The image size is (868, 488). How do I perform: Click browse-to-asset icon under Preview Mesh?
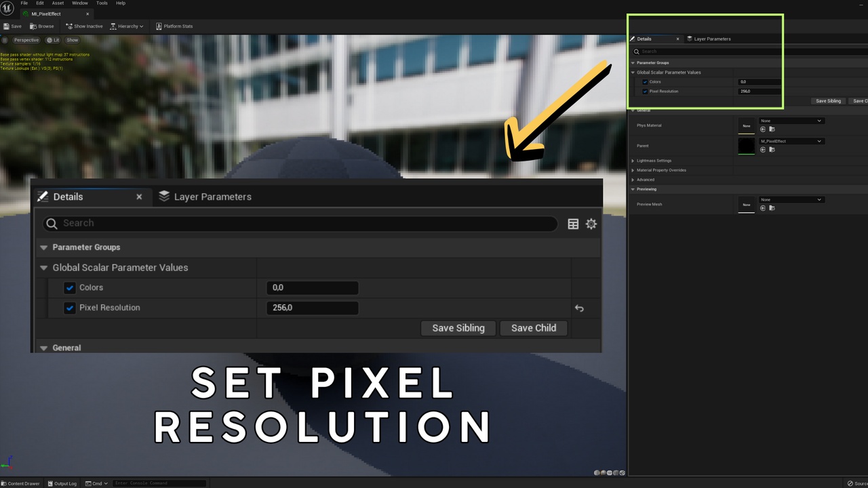(772, 208)
